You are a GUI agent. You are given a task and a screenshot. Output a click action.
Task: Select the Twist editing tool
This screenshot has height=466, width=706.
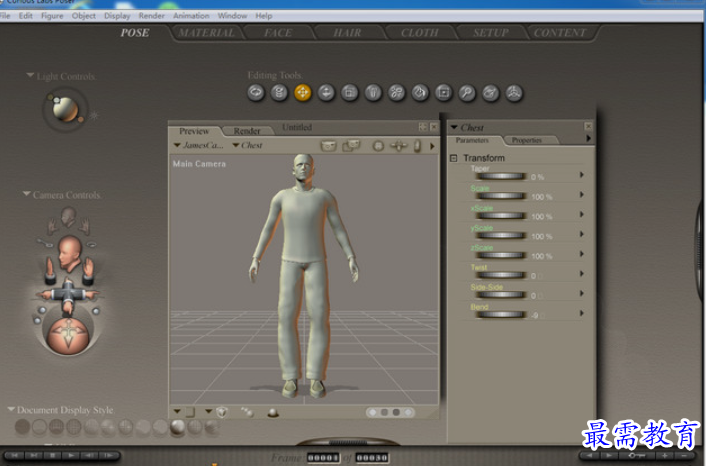pyautogui.click(x=279, y=93)
